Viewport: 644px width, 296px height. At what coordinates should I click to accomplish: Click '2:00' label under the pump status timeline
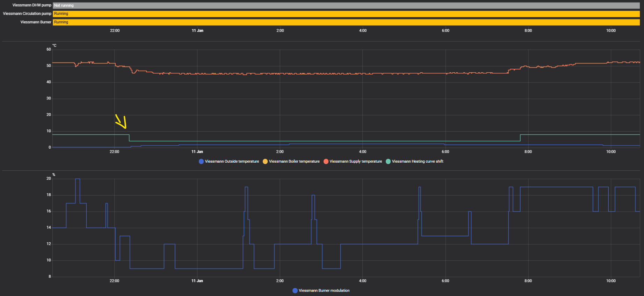click(280, 31)
